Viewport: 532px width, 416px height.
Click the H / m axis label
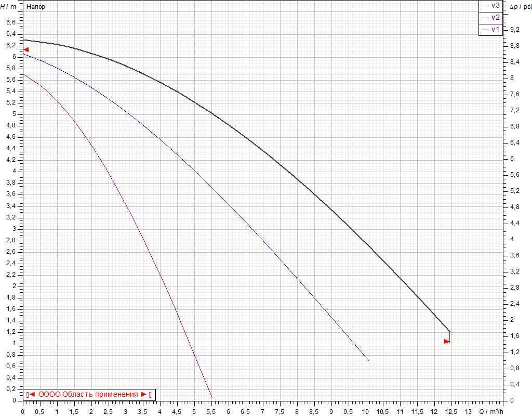click(9, 6)
